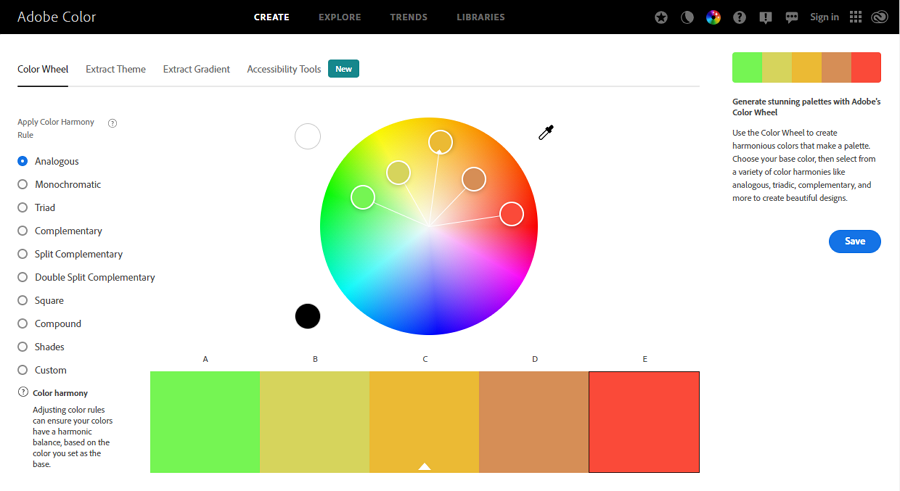The image size is (900, 491).
Task: Click the feedback exclamation icon
Action: (766, 17)
